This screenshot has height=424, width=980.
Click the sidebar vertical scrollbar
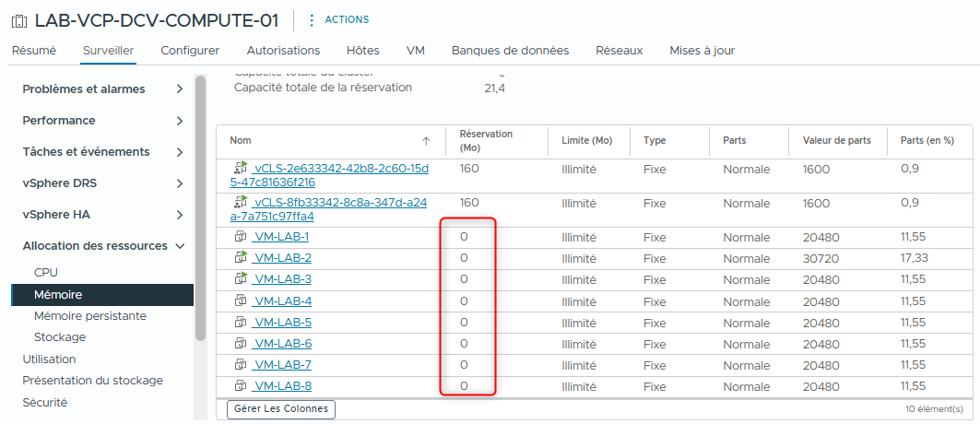coord(200,208)
